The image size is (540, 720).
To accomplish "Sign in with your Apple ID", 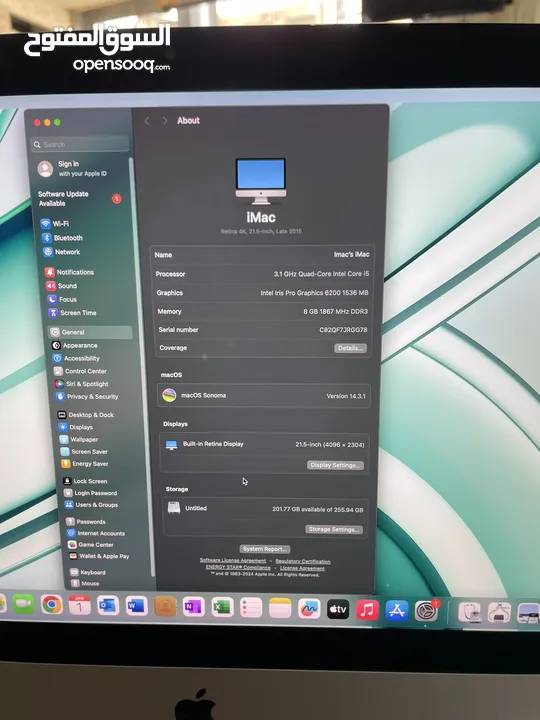I will pyautogui.click(x=72, y=169).
